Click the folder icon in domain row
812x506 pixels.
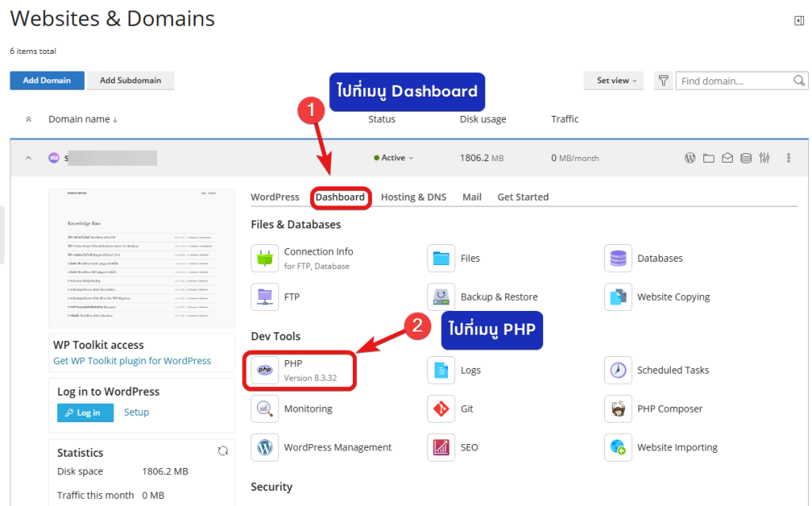(x=708, y=158)
